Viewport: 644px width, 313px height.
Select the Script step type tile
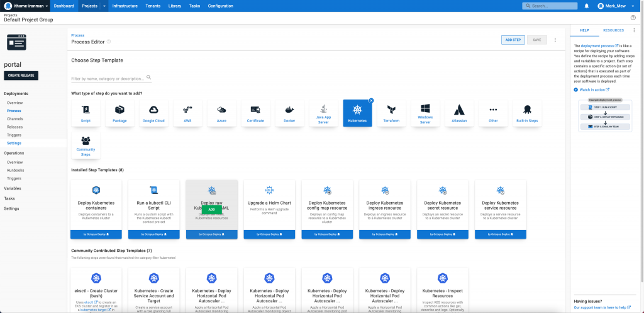click(x=86, y=113)
